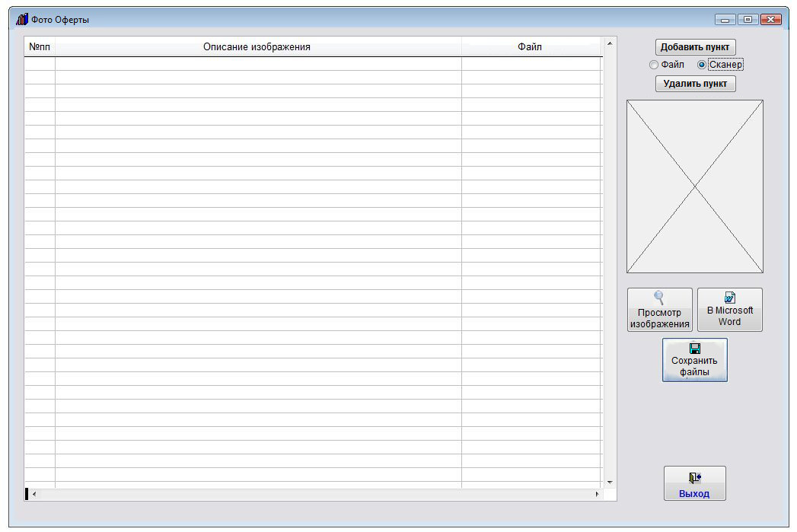Select the Сканер radio option
The height and width of the screenshot is (532, 797).
(x=720, y=65)
